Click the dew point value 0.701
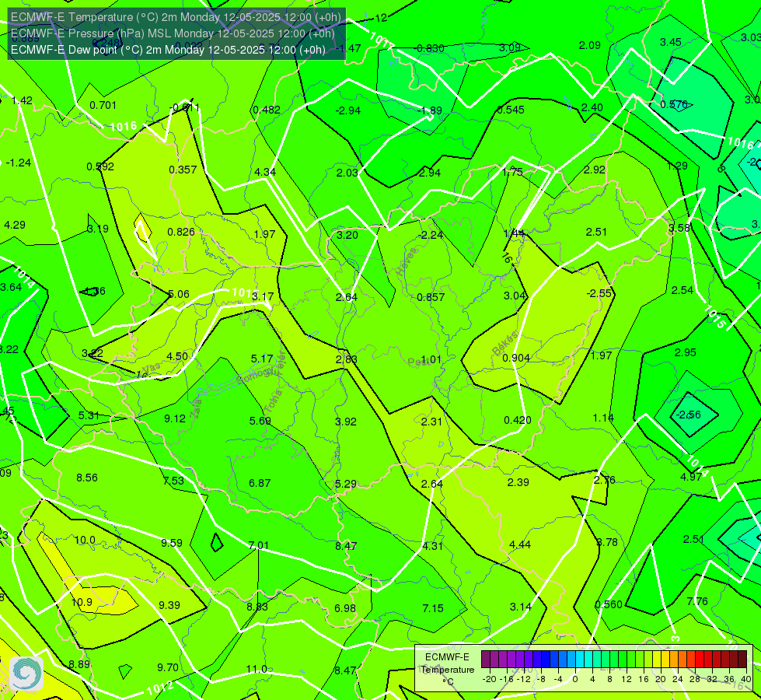Viewport: 761px width, 700px height. coord(103,105)
